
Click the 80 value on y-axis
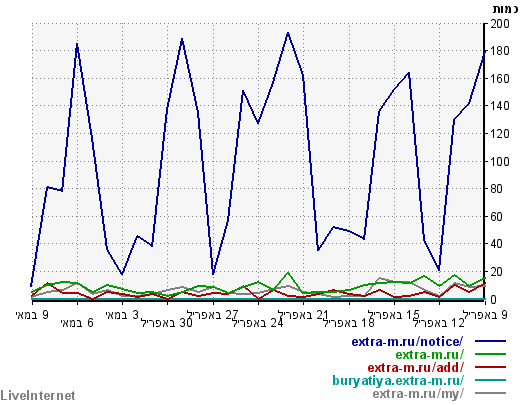[x=497, y=189]
